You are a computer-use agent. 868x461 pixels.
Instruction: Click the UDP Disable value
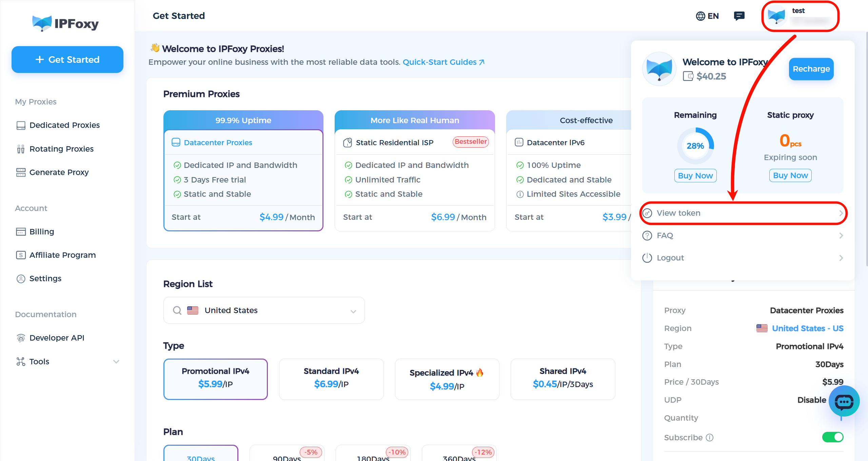[812, 400]
